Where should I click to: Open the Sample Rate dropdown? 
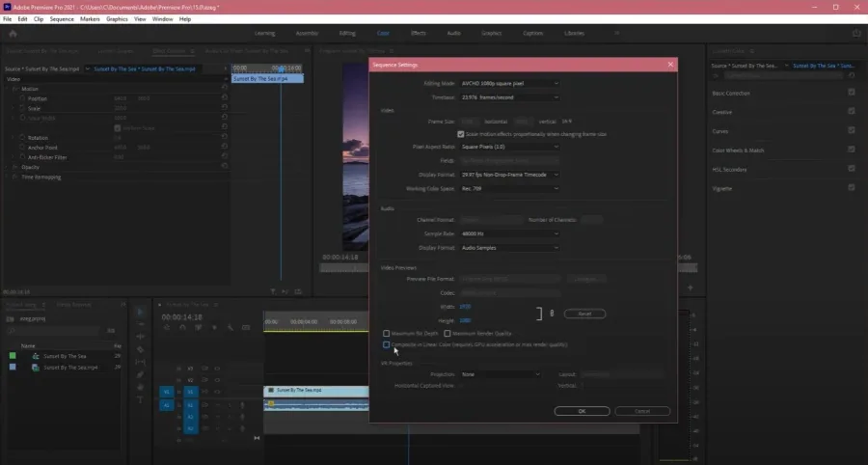[509, 233]
